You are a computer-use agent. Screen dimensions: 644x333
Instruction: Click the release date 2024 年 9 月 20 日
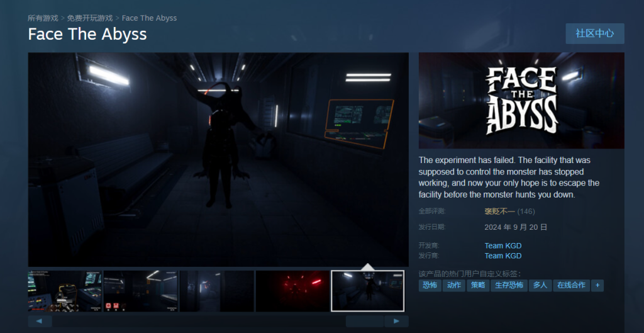[x=516, y=227]
